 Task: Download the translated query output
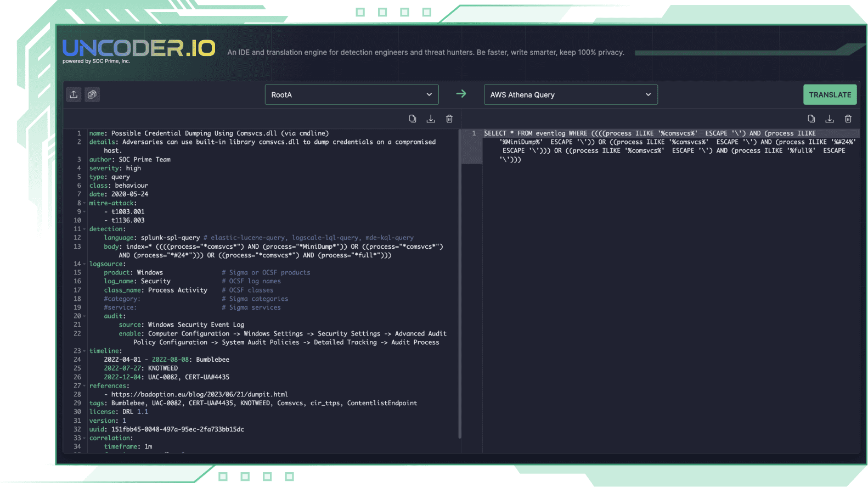coord(830,119)
